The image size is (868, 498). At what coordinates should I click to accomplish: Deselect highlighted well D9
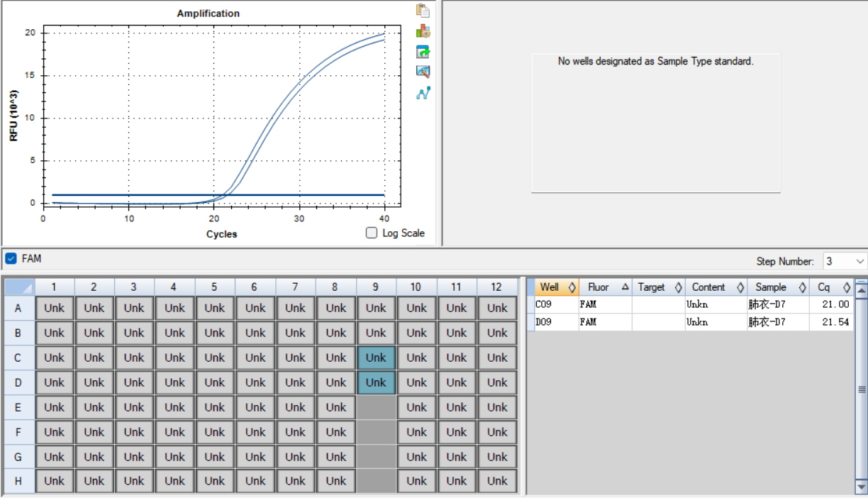(x=376, y=382)
